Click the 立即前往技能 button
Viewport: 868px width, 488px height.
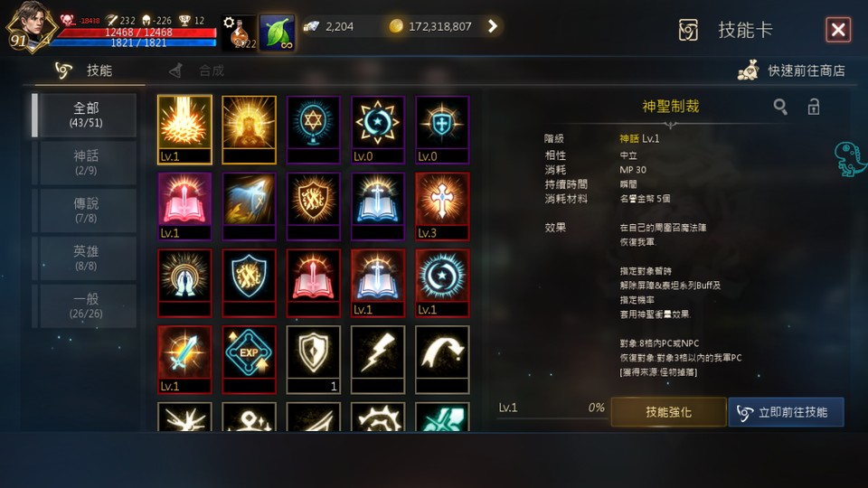tap(786, 412)
